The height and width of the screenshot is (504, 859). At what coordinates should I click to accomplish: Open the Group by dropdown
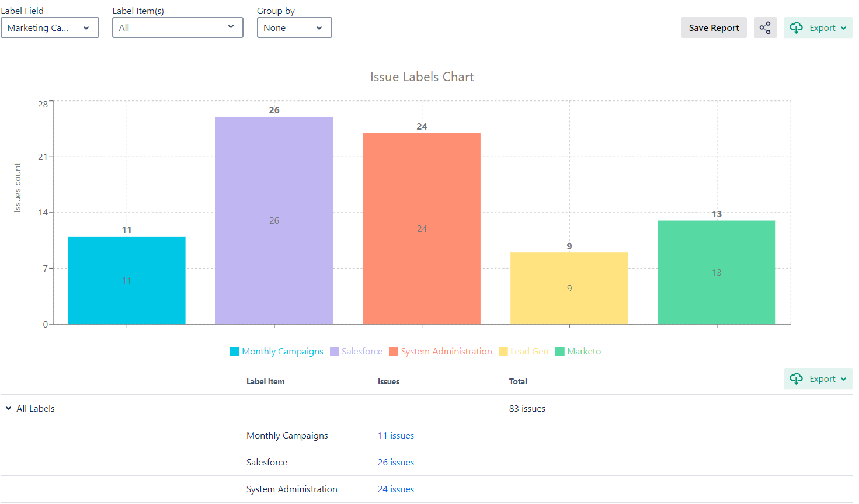click(x=294, y=27)
